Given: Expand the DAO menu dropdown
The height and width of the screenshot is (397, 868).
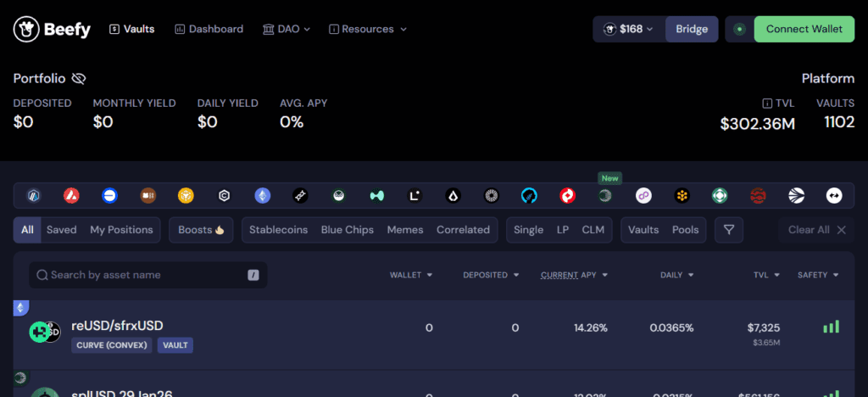Looking at the screenshot, I should point(287,29).
